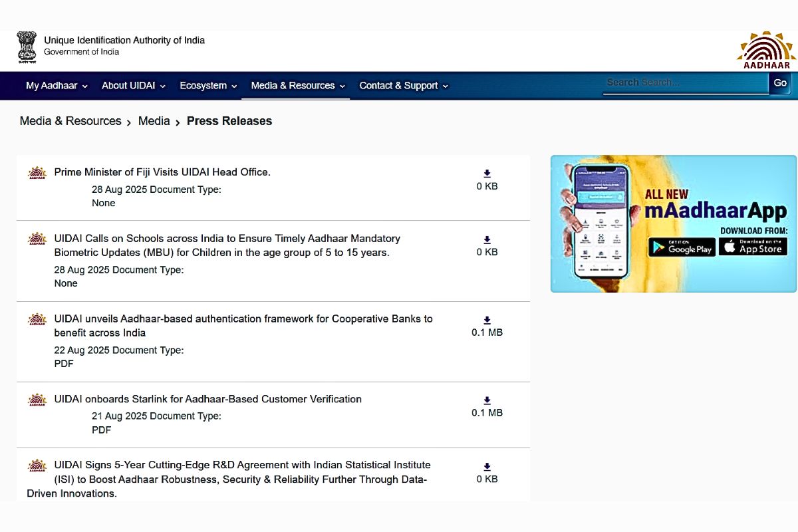The height and width of the screenshot is (532, 798).
Task: Download the Fiji Prime Minister press release
Action: [x=487, y=174]
